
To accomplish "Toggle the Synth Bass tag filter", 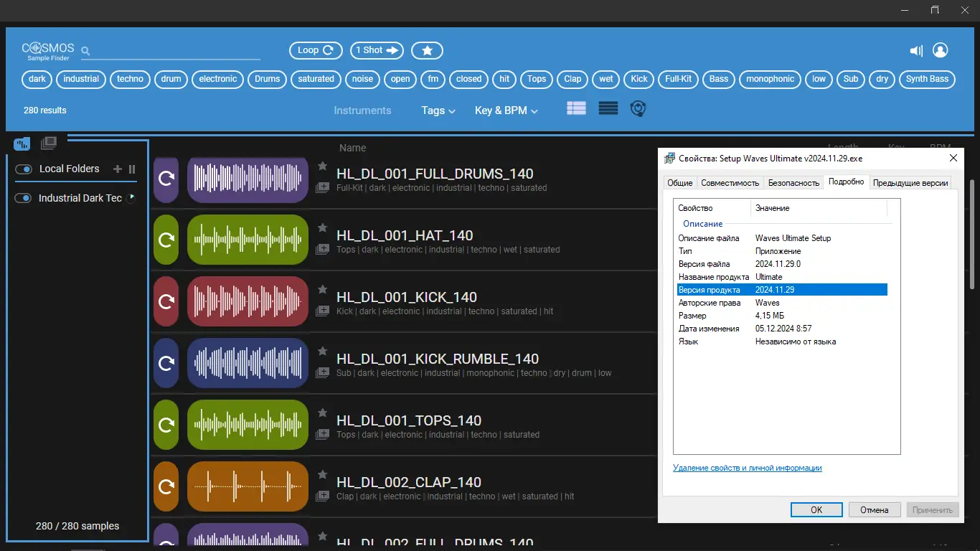I will point(927,79).
